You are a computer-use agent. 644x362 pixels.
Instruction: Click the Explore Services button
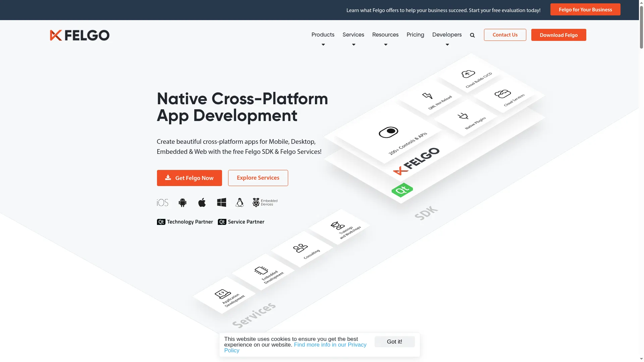coord(258,178)
